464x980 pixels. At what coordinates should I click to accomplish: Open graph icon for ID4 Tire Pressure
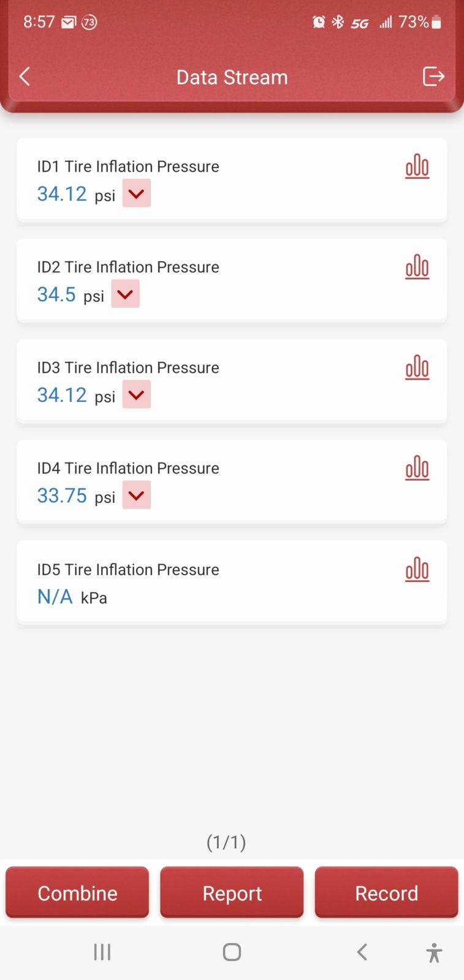[417, 468]
